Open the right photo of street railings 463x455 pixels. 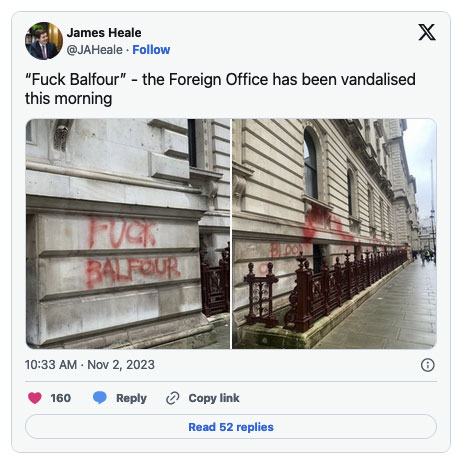pyautogui.click(x=334, y=234)
